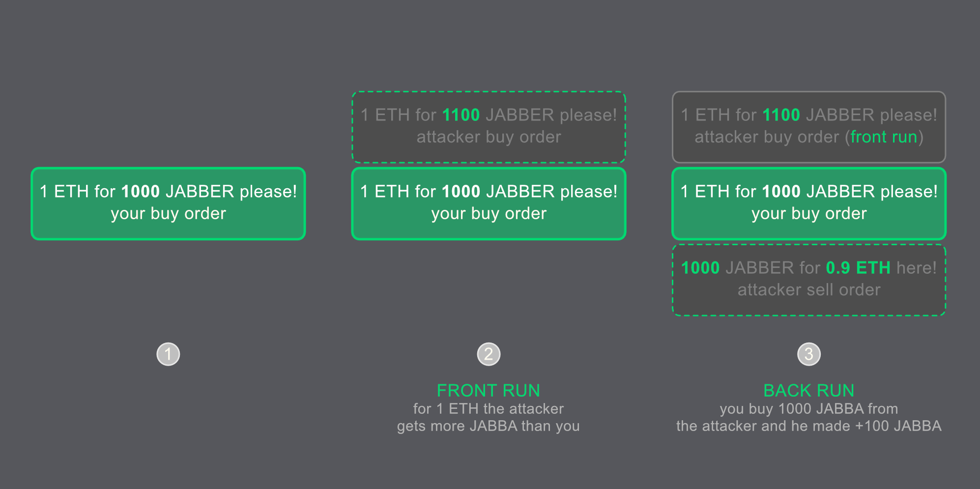Click 'gets more JABBA than you' caption
Screen dimensions: 980x489
489,426
